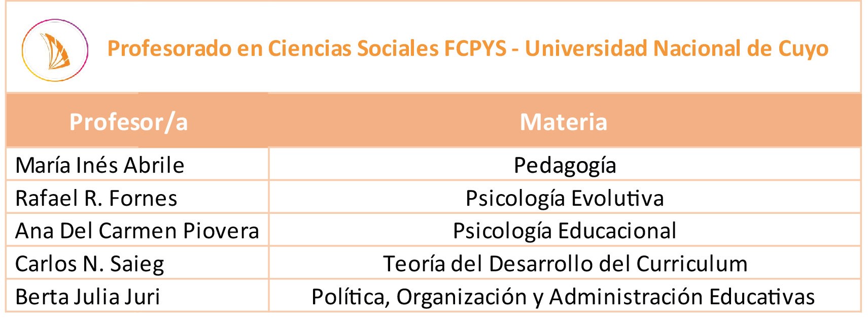Image resolution: width=868 pixels, height=318 pixels.
Task: Select the "Materia" column header
Action: point(563,122)
